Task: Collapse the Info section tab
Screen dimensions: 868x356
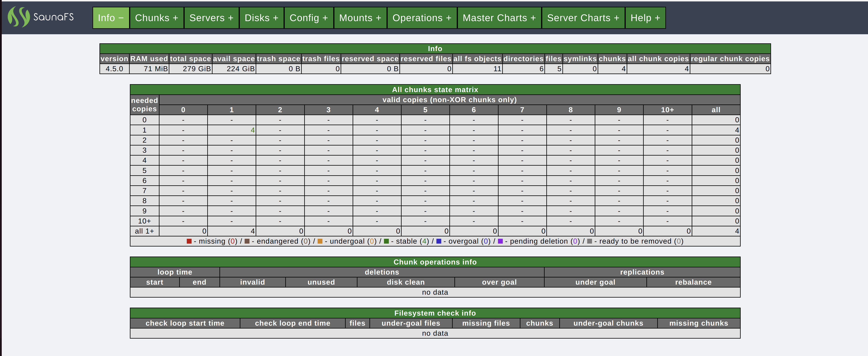Action: [111, 18]
